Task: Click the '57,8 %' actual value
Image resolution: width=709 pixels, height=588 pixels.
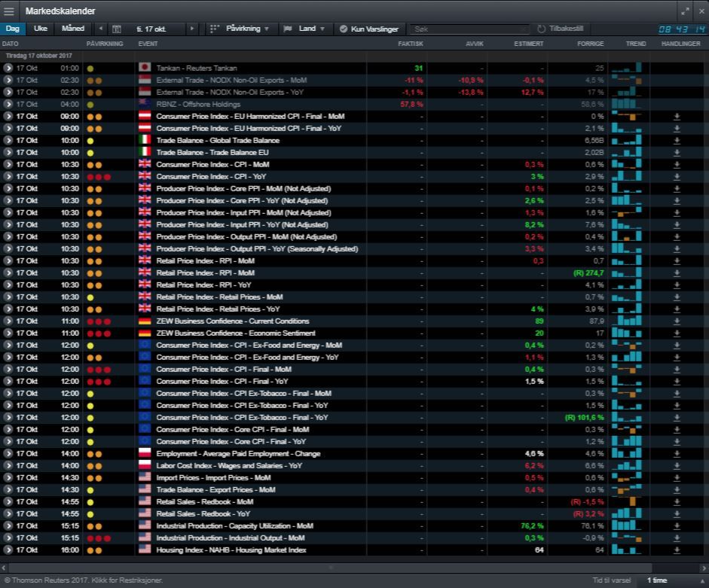Action: pyautogui.click(x=411, y=105)
